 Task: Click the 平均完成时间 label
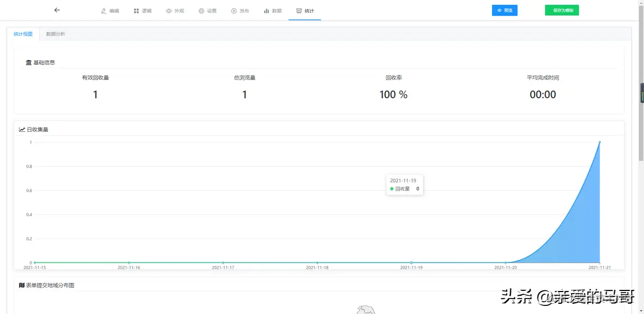click(x=543, y=78)
